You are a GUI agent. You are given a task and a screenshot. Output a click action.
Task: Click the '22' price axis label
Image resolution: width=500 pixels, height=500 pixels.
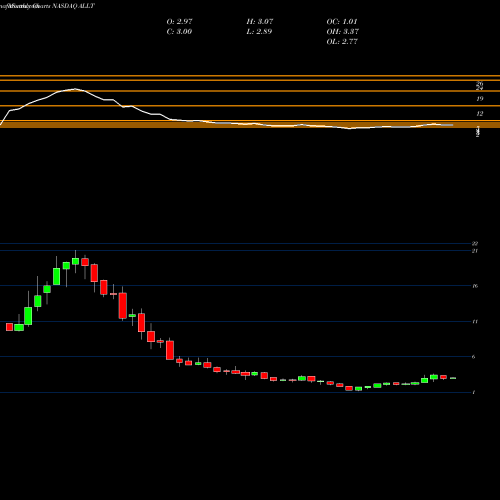pos(475,244)
